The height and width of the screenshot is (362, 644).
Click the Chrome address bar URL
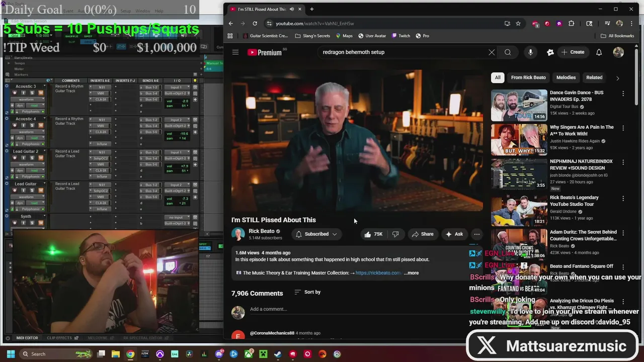coord(314,24)
